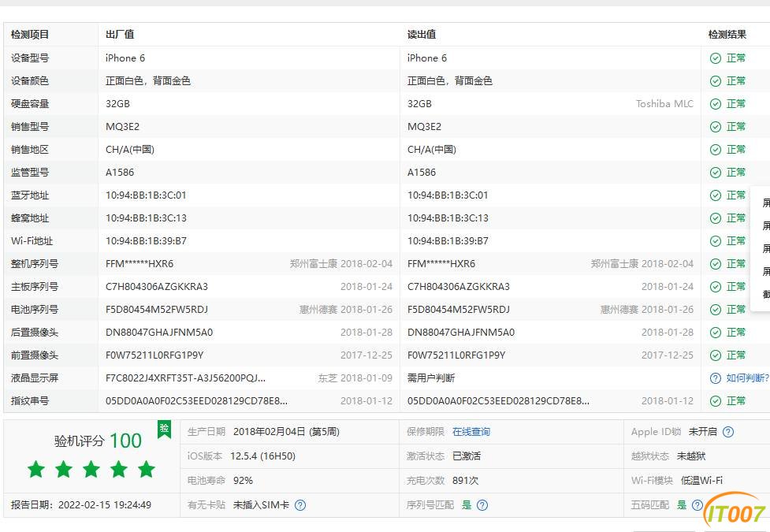Click the green check icon in 蓝牙地址 row

pos(716,195)
